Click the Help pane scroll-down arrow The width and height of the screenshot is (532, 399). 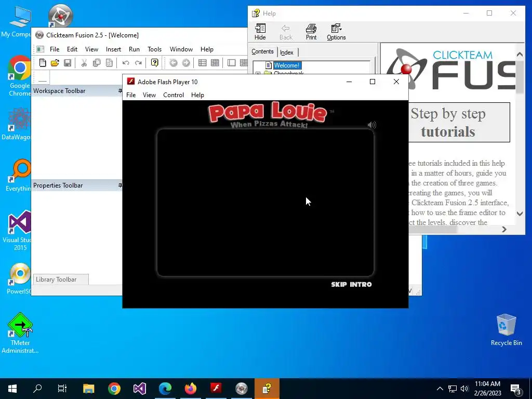[520, 214]
